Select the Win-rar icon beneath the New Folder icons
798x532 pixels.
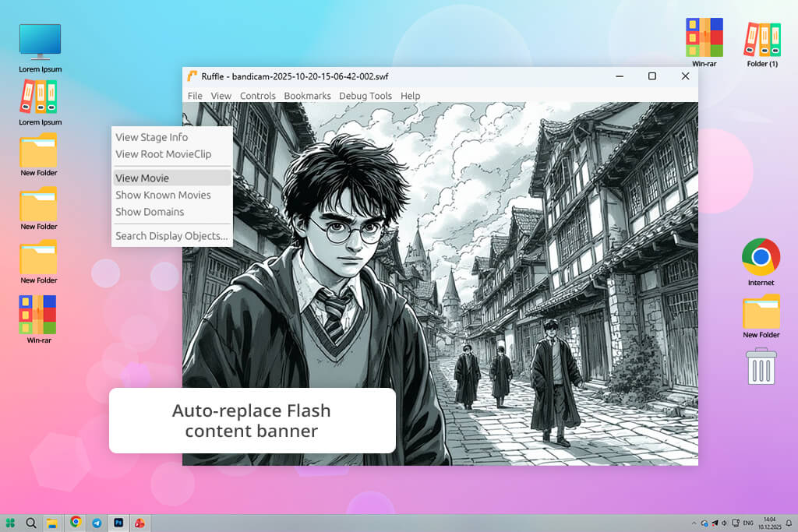(39, 319)
